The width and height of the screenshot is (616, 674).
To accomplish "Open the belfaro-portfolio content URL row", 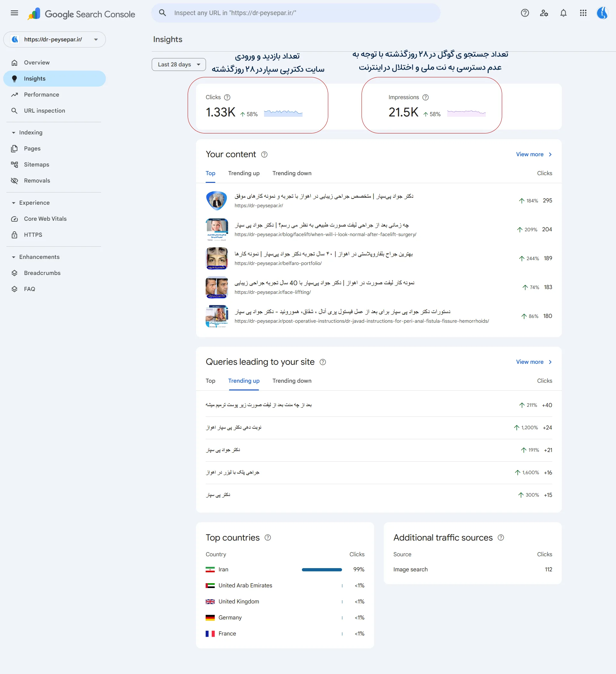I will (x=379, y=259).
